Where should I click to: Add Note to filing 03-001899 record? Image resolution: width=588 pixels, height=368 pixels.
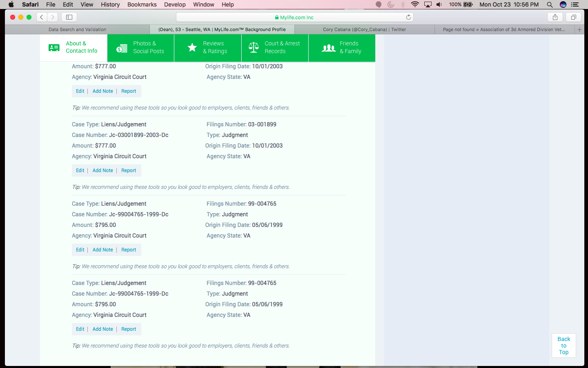102,171
